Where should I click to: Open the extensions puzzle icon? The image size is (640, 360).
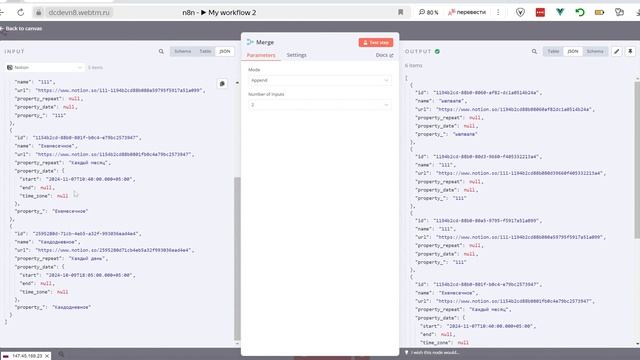point(619,13)
